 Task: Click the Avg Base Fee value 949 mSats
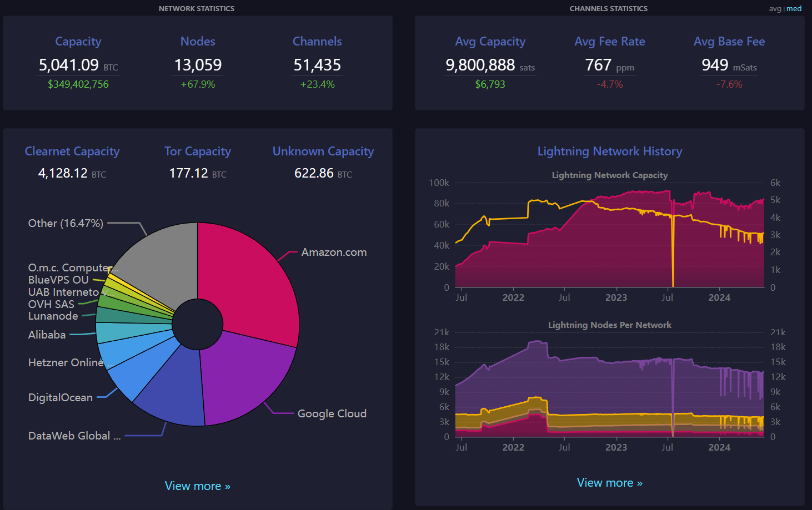click(729, 65)
